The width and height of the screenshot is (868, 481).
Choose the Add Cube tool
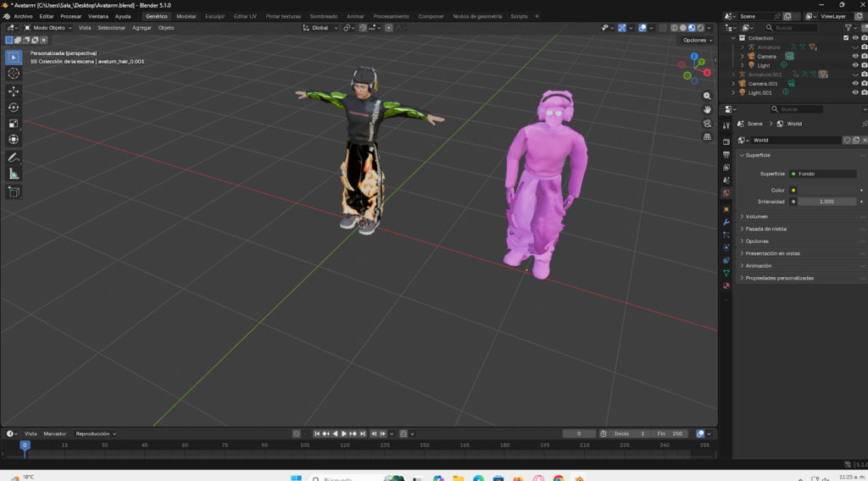14,192
